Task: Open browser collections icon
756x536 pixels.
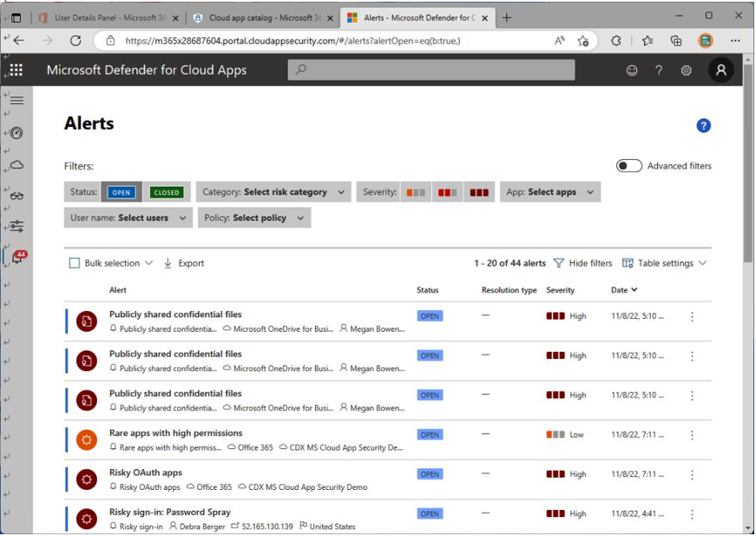Action: 675,41
